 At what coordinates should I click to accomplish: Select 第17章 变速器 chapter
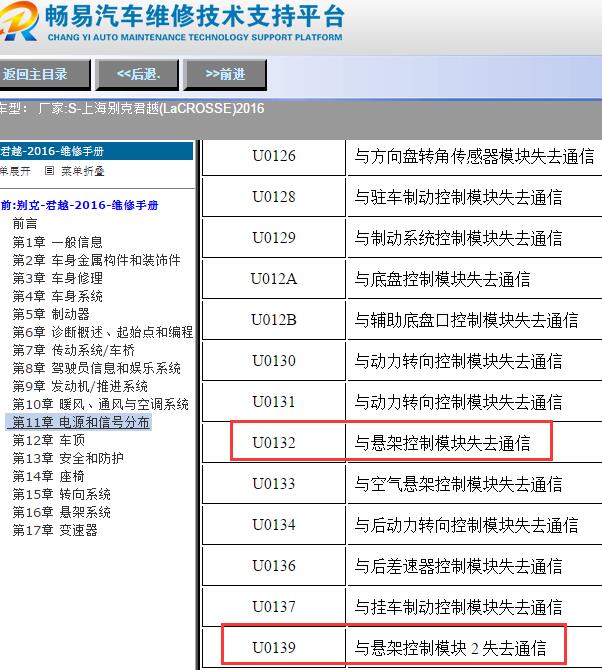point(55,530)
